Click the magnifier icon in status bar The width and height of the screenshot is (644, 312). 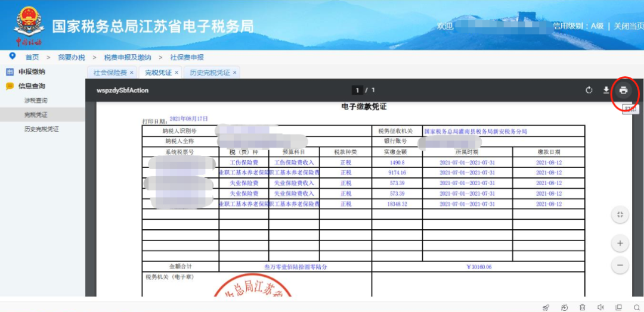click(637, 307)
